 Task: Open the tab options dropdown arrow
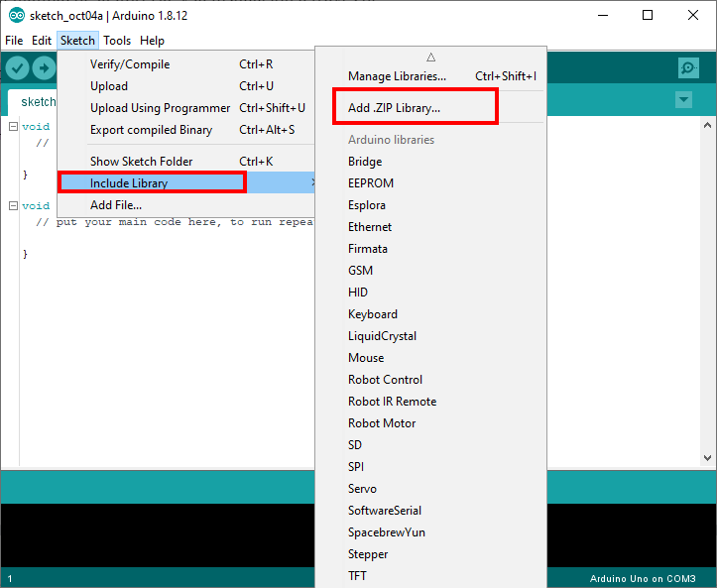click(683, 100)
